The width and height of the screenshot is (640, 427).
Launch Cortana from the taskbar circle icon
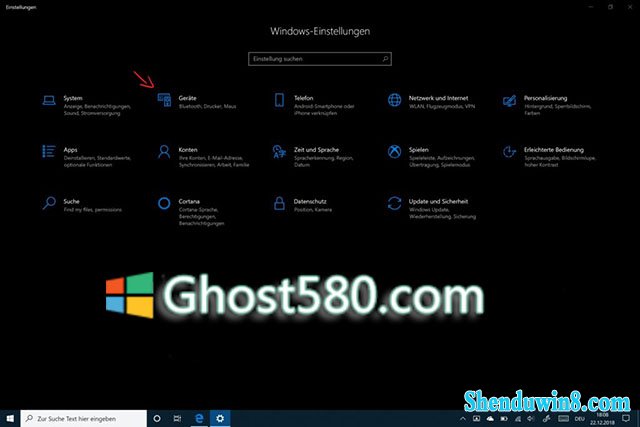[157, 418]
